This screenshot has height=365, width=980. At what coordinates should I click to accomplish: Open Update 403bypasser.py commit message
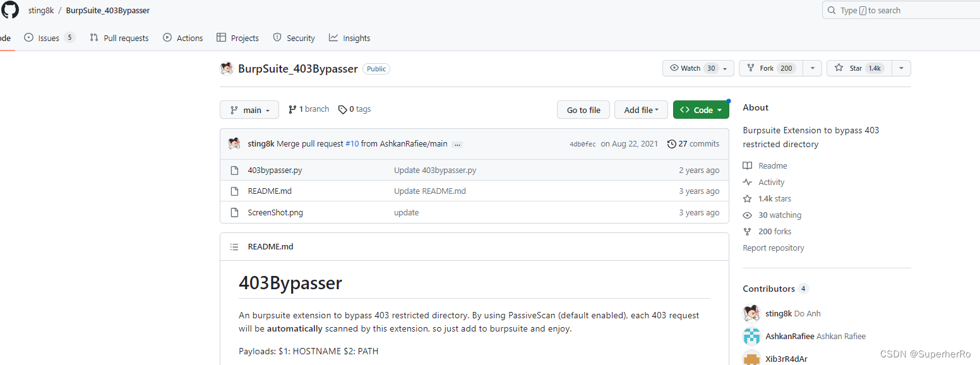pyautogui.click(x=435, y=170)
